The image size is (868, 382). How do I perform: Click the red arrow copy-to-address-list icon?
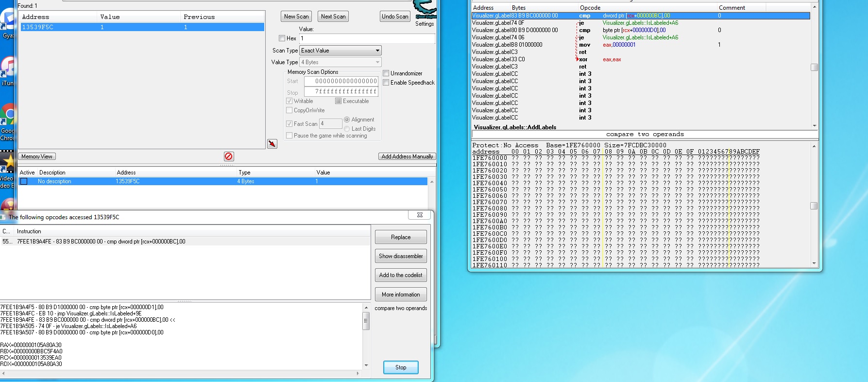tap(272, 144)
